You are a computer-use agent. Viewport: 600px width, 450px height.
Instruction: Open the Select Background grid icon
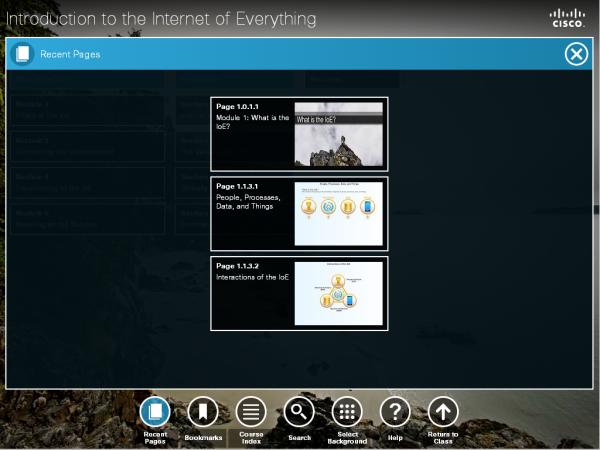point(347,412)
